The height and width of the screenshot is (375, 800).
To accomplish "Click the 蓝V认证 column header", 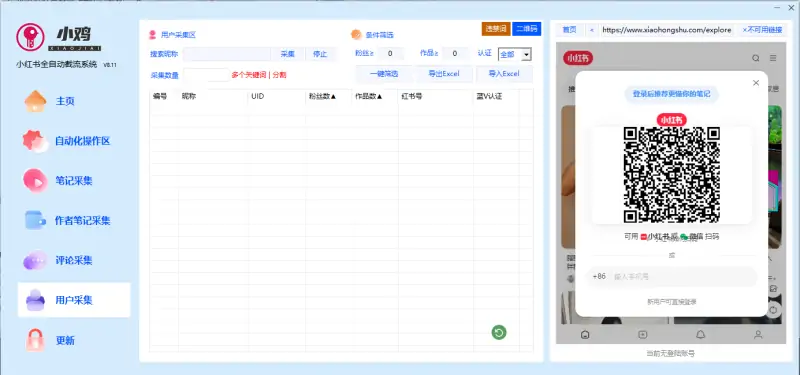I will point(490,96).
